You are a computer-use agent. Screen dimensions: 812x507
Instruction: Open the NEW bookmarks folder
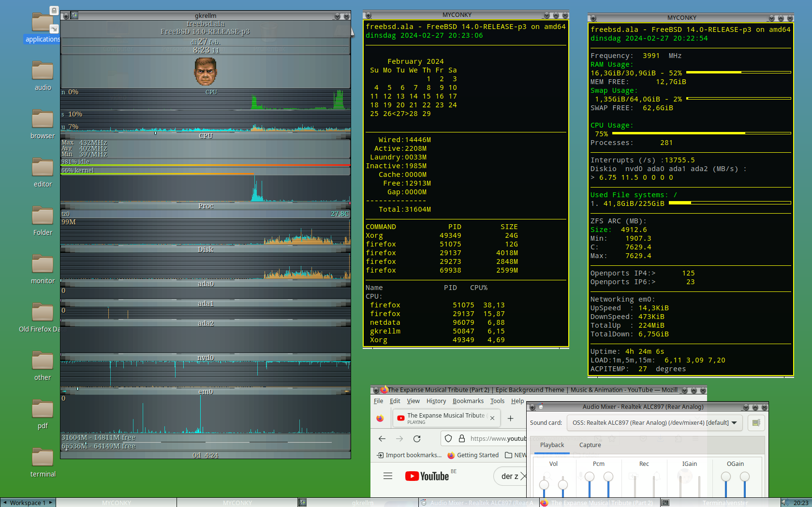tap(516, 455)
